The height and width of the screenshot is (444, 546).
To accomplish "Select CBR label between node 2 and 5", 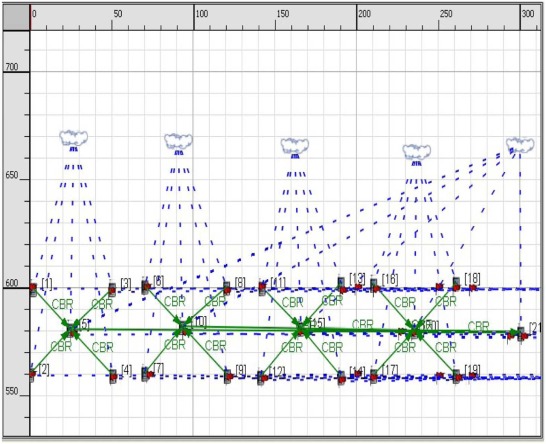I will coord(61,346).
